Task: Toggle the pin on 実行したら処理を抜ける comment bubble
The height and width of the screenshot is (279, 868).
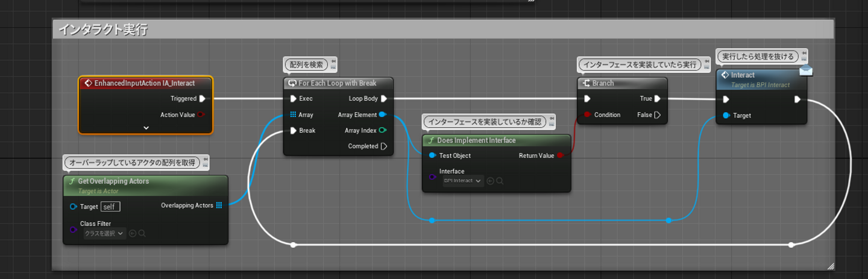Action: click(x=805, y=54)
